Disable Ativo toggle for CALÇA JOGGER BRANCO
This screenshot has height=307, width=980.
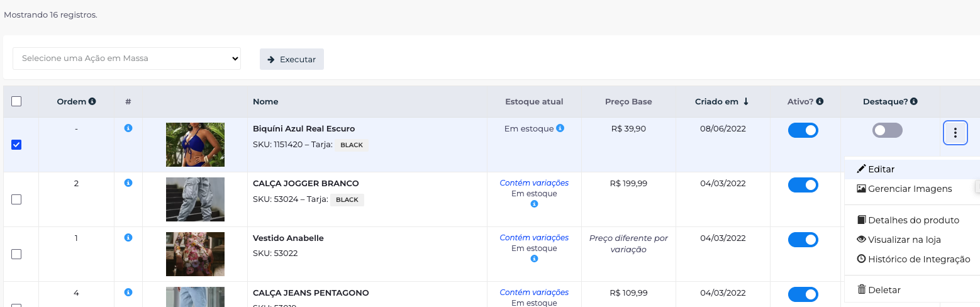click(x=803, y=185)
